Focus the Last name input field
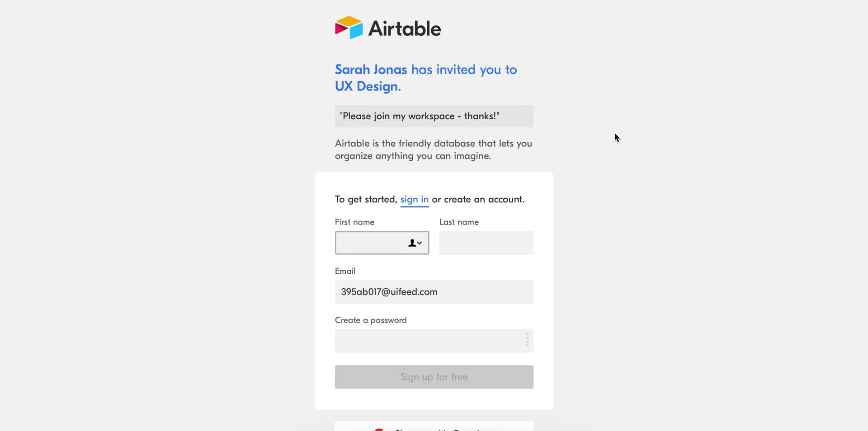This screenshot has height=431, width=868. 486,243
